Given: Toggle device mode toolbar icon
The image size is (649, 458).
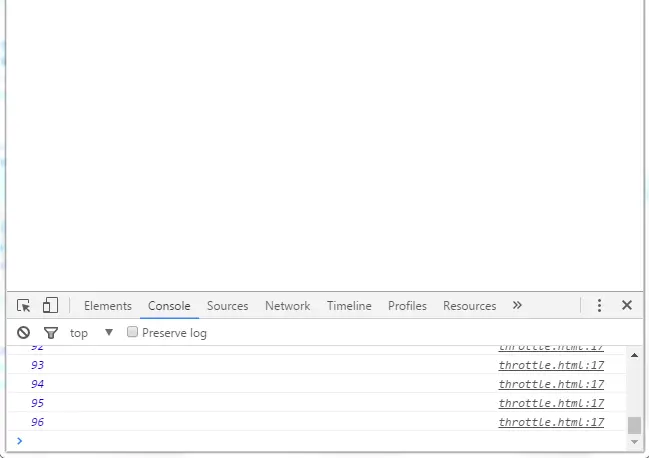Looking at the screenshot, I should pos(50,305).
